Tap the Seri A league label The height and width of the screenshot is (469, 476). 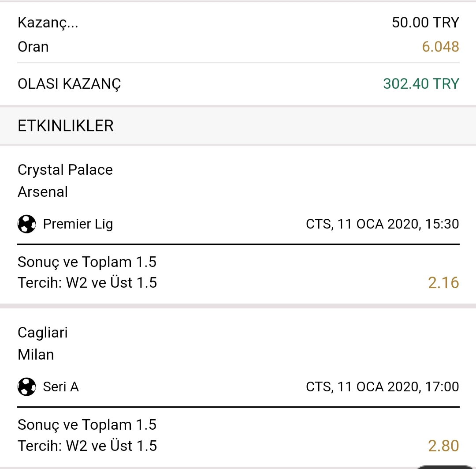[x=61, y=386]
